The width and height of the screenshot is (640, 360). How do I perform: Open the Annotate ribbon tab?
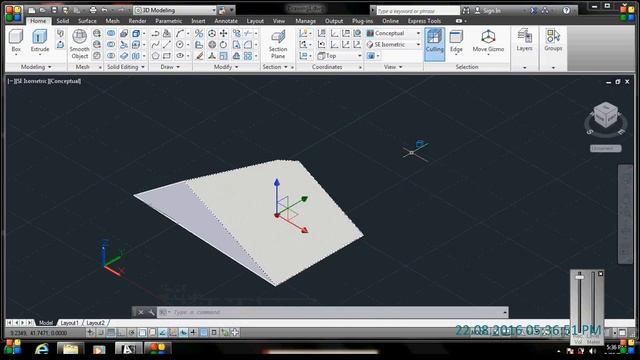[x=226, y=21]
